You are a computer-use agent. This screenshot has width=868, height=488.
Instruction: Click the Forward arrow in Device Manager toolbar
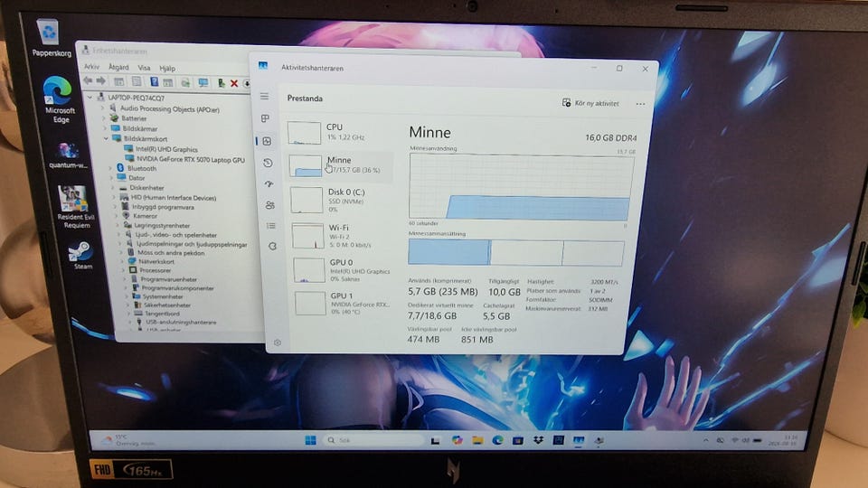click(x=100, y=81)
